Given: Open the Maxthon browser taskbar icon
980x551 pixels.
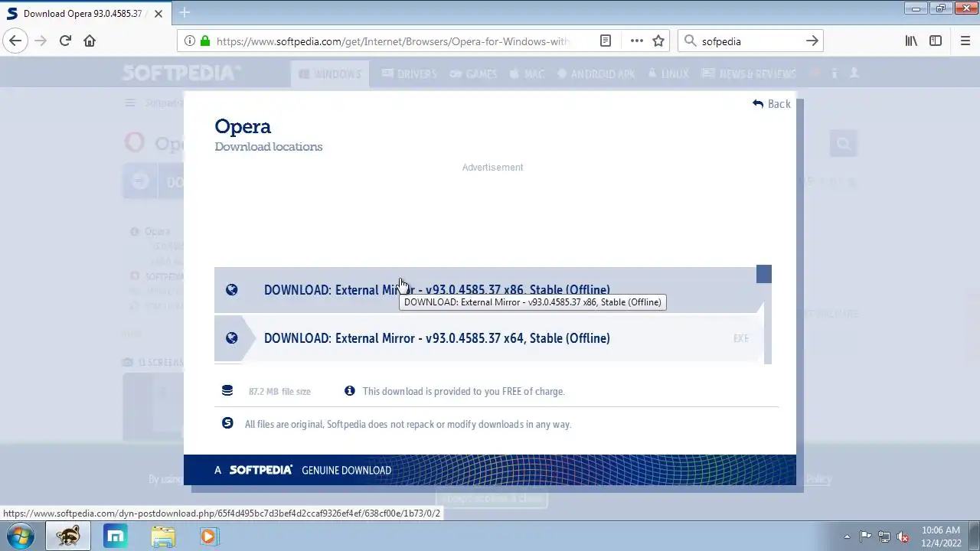Looking at the screenshot, I should coord(116,536).
